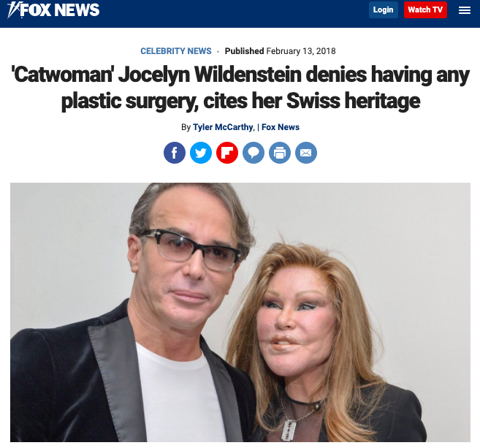Click the Published February 13, 2018 date
Viewport: 480px width, 448px height.
click(x=280, y=51)
